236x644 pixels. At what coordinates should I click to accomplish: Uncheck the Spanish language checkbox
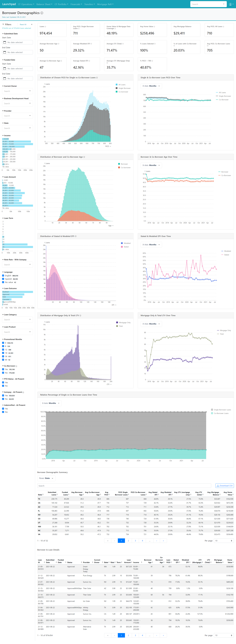(3, 279)
